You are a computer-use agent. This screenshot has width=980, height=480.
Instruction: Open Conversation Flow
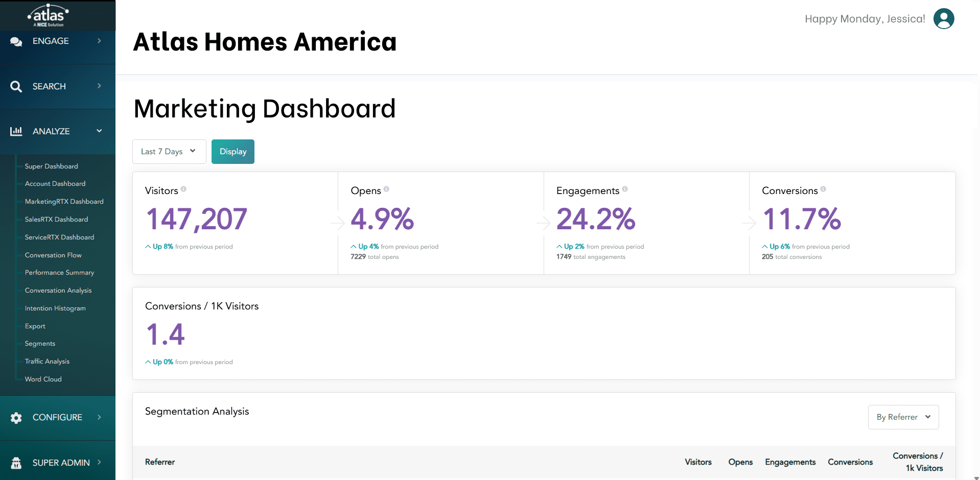pyautogui.click(x=53, y=255)
